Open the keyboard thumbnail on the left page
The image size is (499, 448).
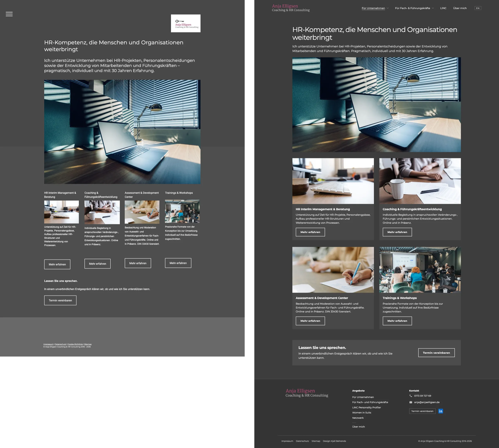(61, 212)
